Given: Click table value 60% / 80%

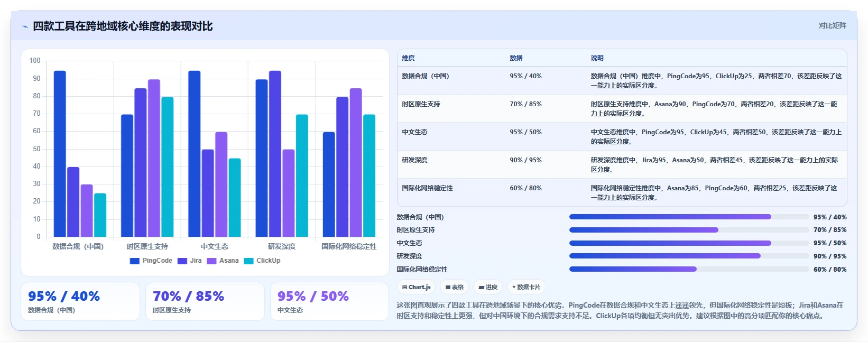Looking at the screenshot, I should pyautogui.click(x=525, y=188).
